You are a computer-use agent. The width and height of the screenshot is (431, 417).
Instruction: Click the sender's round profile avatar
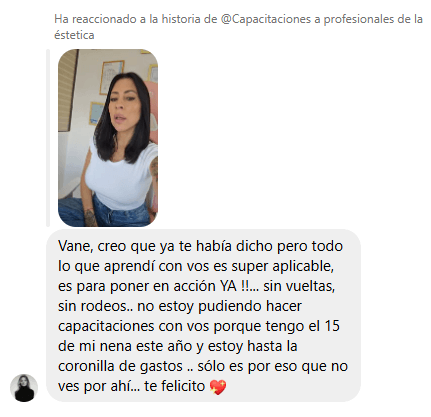[24, 388]
